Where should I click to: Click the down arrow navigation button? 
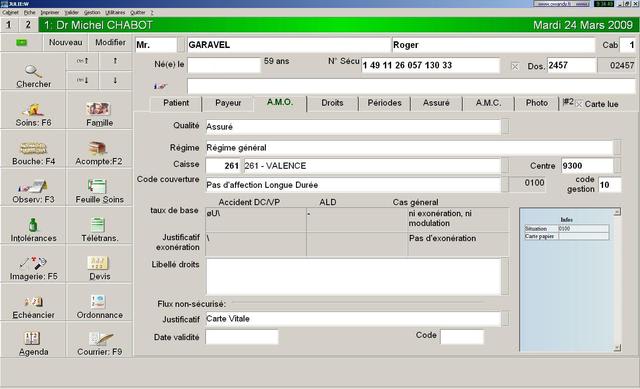point(115,80)
